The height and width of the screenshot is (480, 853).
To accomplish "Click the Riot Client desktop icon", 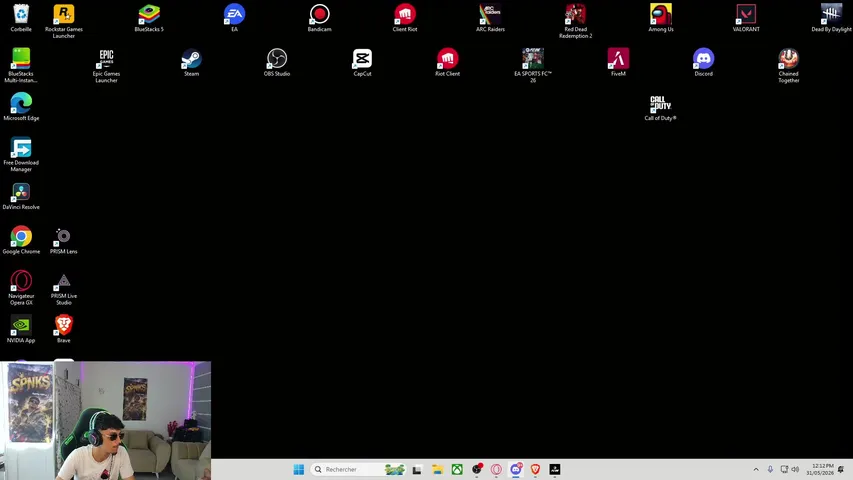I will [447, 62].
